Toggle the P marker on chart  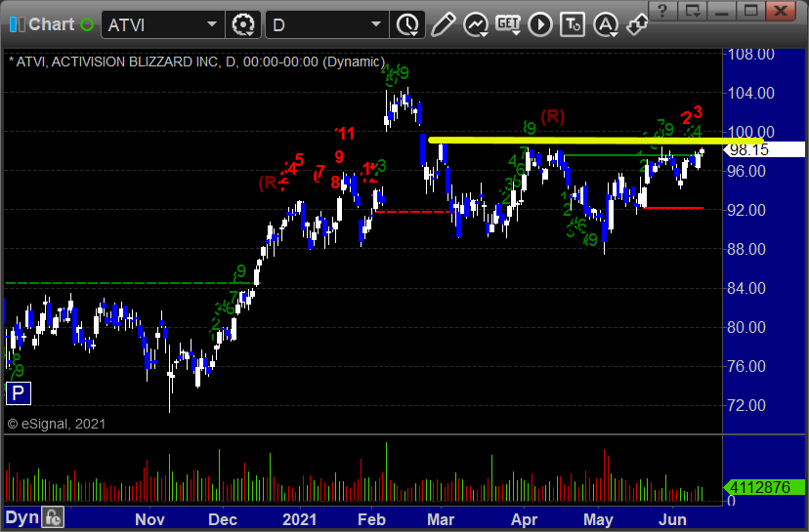pos(18,393)
